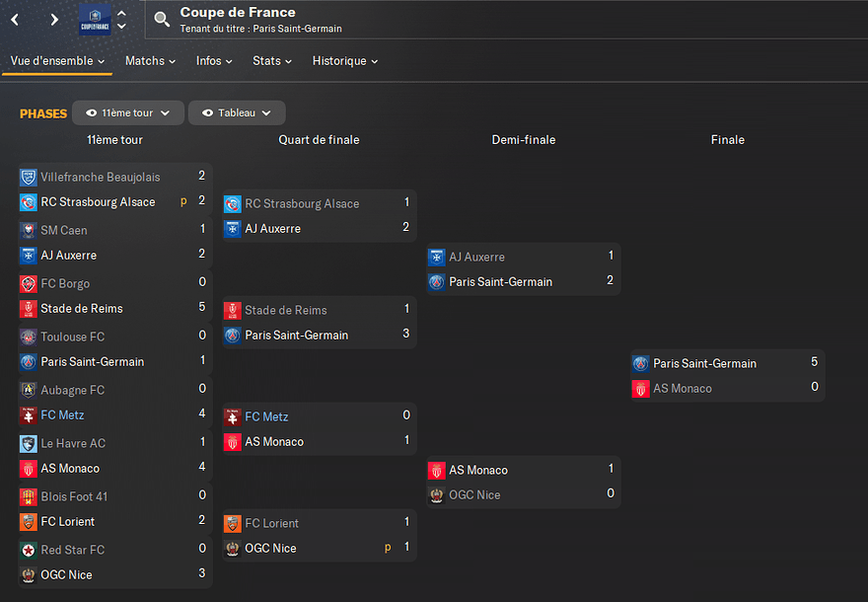This screenshot has height=602, width=868.
Task: Open Paris Saint-Germain in the Finale
Action: [x=704, y=363]
